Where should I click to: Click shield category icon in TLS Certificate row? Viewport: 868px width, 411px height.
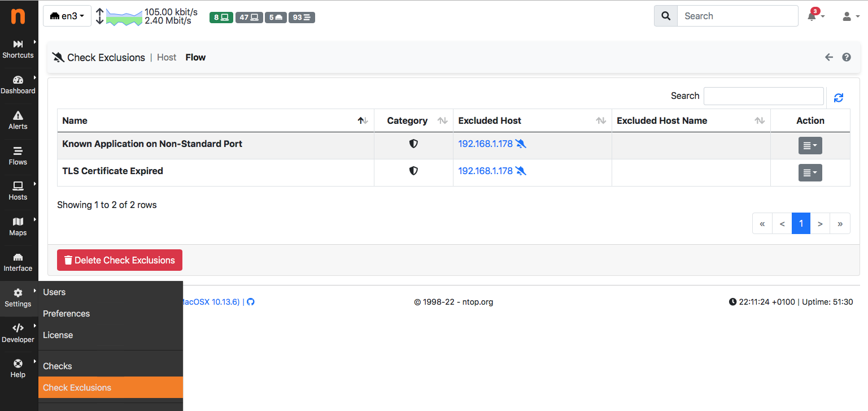pos(413,171)
